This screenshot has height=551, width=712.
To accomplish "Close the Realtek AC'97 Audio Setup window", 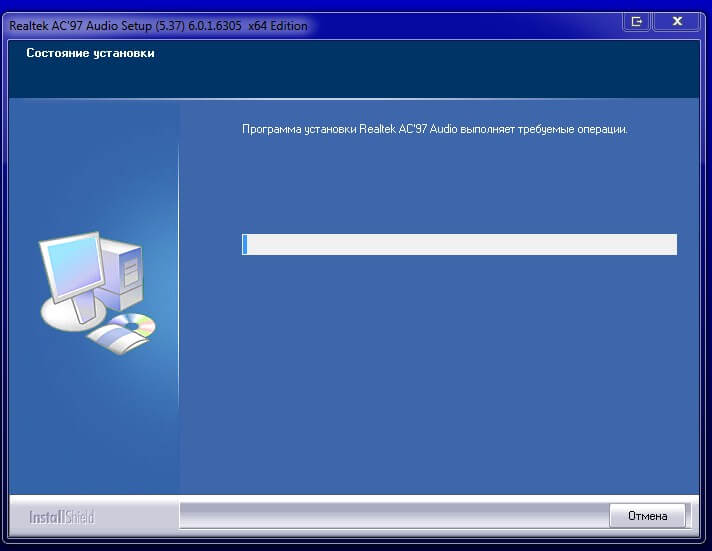I will (677, 21).
